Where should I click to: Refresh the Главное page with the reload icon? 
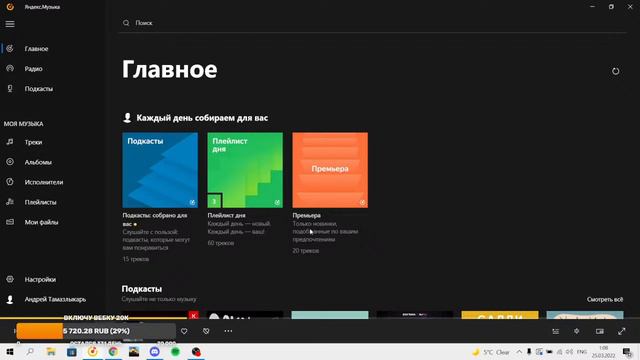pyautogui.click(x=616, y=71)
